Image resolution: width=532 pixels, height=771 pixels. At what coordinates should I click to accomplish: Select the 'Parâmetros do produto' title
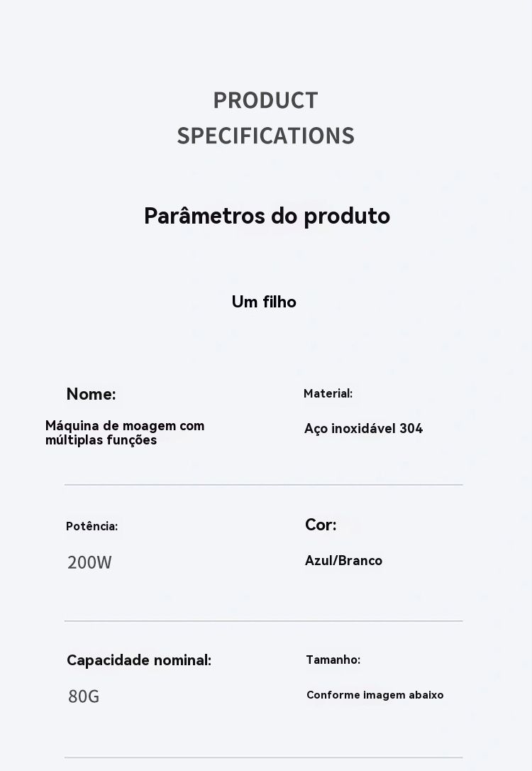tap(267, 216)
